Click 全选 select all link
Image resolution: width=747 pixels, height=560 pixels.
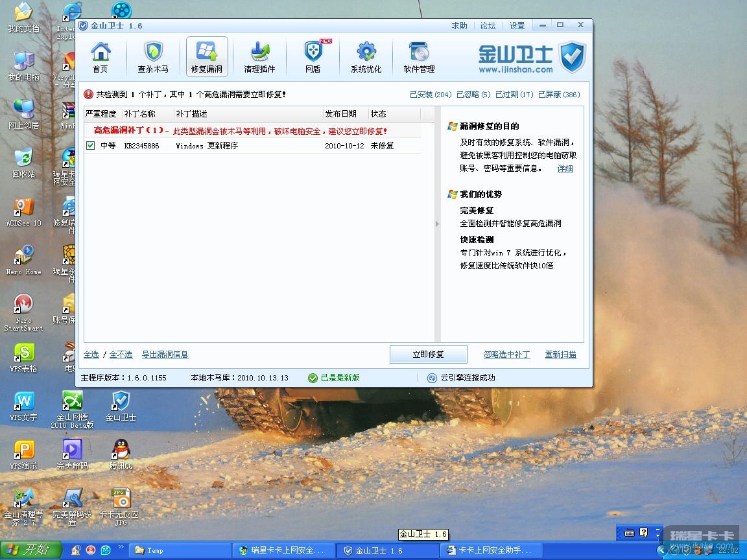(x=91, y=355)
